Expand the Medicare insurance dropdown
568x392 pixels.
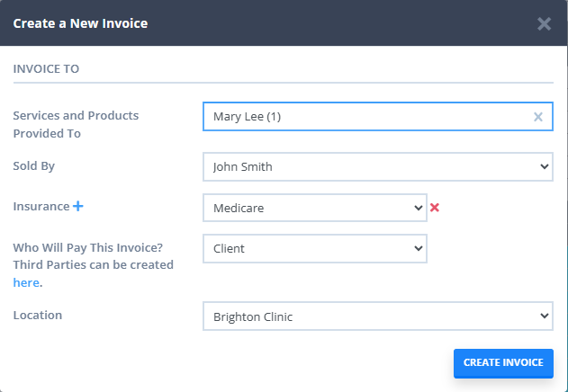314,208
